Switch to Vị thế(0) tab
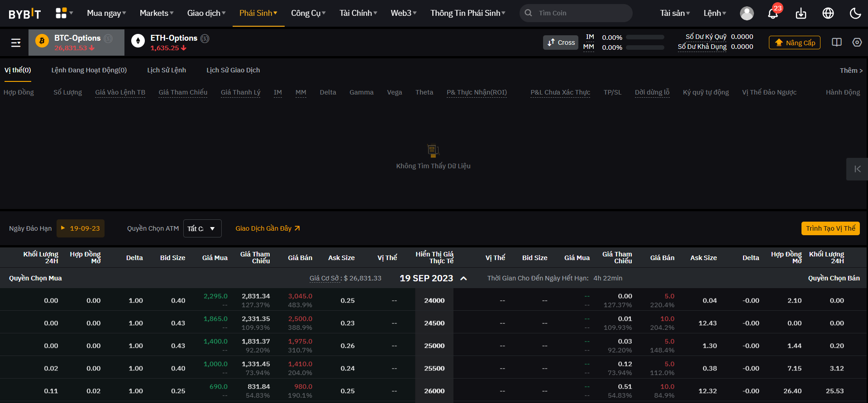 (x=18, y=70)
